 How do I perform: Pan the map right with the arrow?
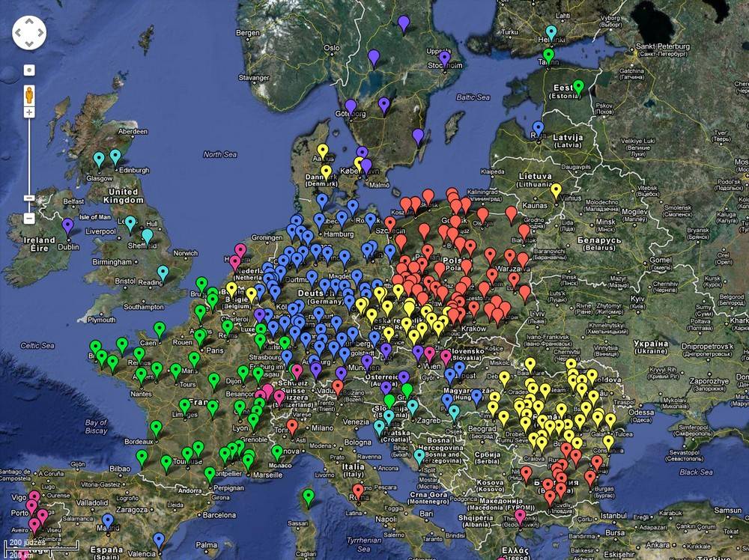[x=39, y=33]
